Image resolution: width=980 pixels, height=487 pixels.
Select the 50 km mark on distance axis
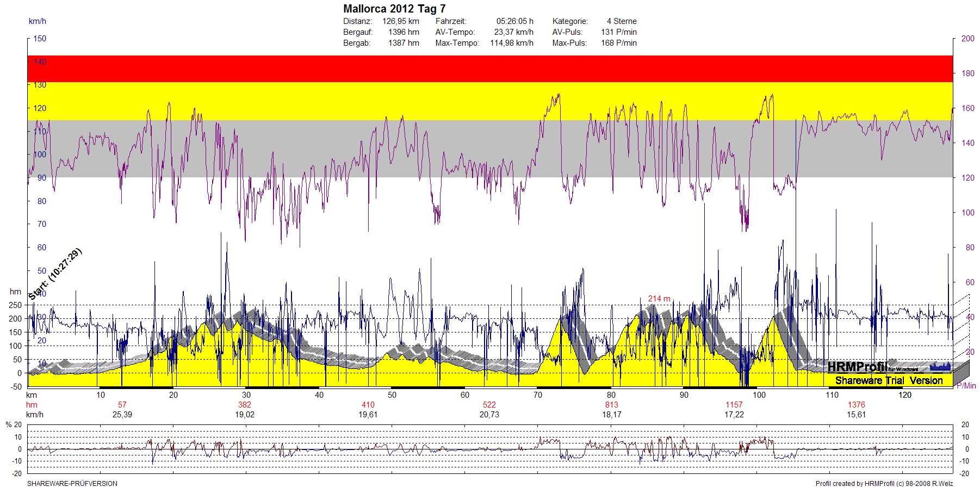[x=392, y=395]
